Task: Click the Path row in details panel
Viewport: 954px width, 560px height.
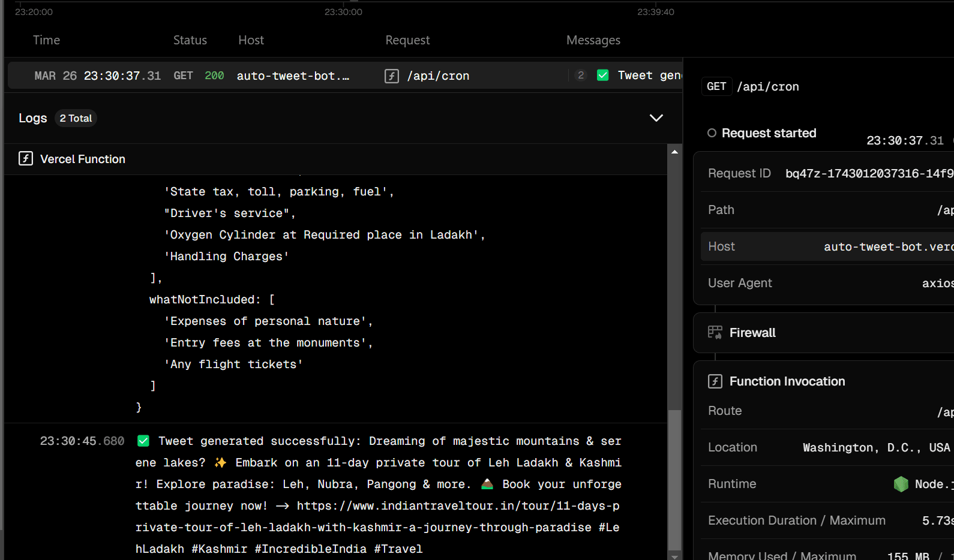Action: (x=827, y=210)
